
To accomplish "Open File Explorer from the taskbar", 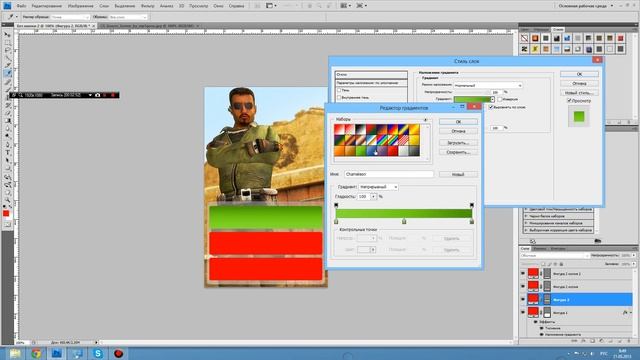I will [15, 353].
